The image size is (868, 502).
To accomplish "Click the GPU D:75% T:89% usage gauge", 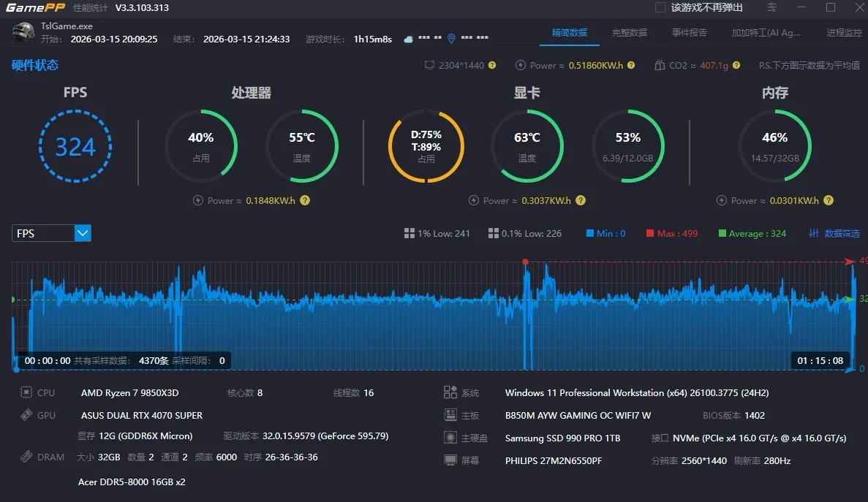I will coord(426,146).
